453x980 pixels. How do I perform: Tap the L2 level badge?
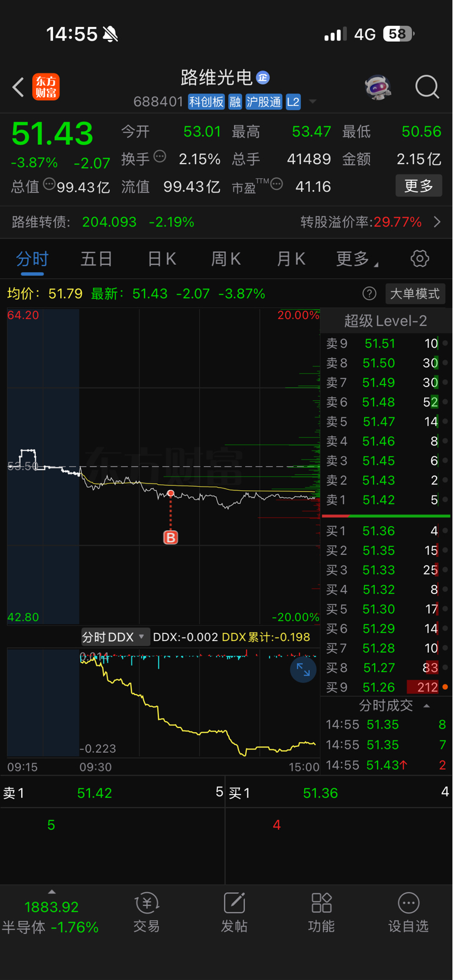point(293,102)
